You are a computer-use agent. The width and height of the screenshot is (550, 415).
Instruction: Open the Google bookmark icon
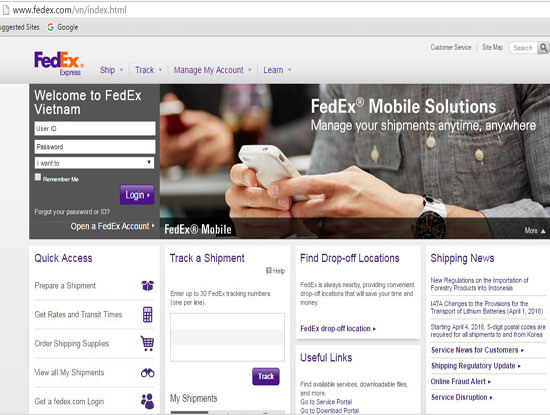coord(51,27)
